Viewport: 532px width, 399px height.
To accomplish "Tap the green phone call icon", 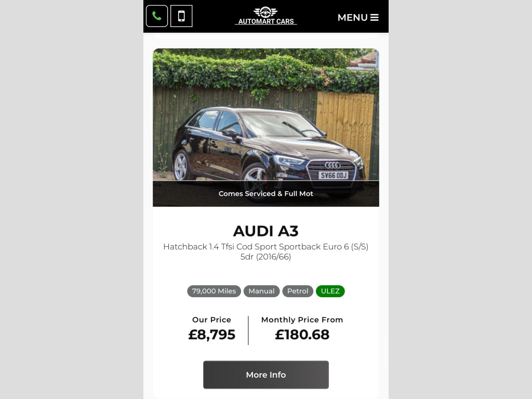I will (157, 16).
